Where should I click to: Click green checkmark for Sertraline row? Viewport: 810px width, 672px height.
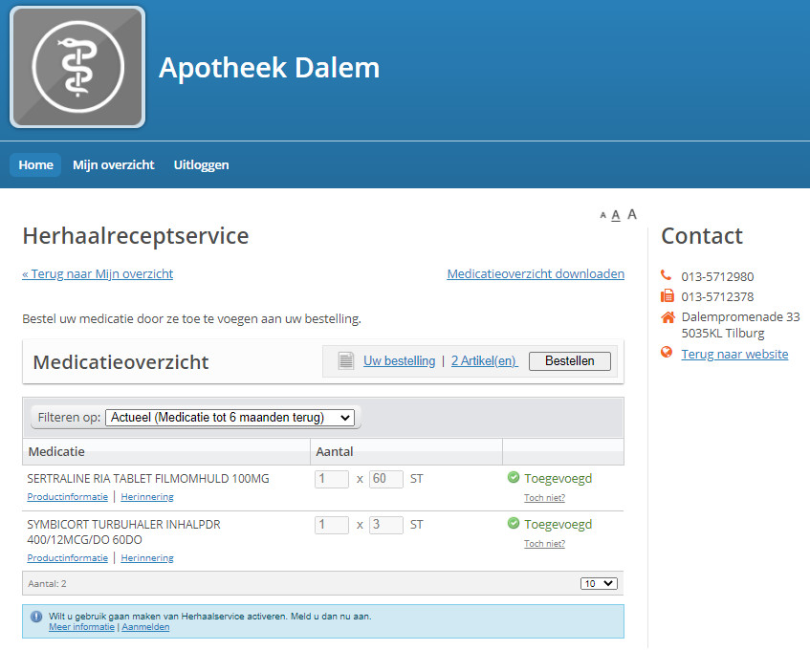[513, 477]
